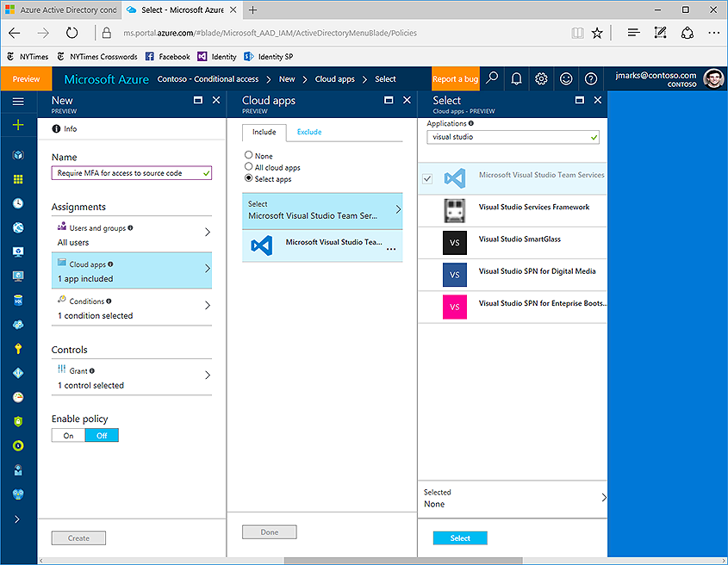Add page to favorites star icon

597,33
